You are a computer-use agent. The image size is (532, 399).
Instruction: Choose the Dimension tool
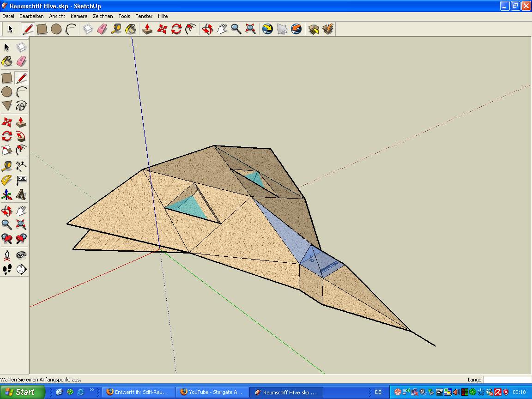[21, 165]
